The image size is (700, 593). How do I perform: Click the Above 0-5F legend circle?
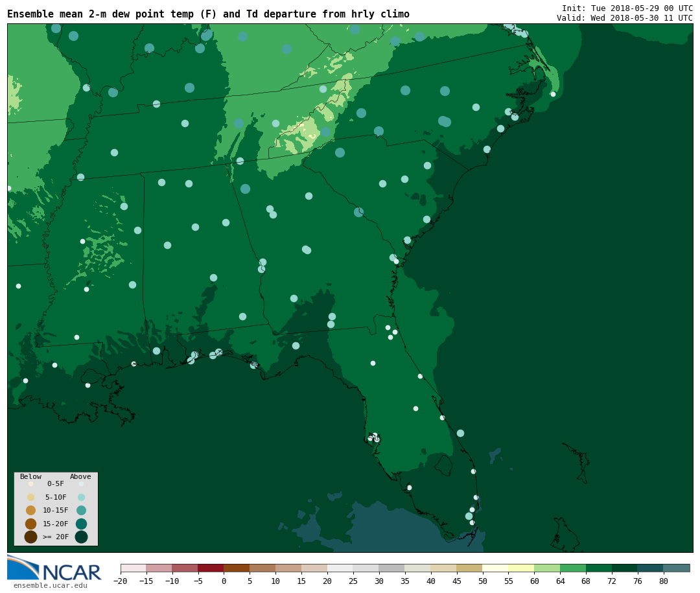(81, 483)
